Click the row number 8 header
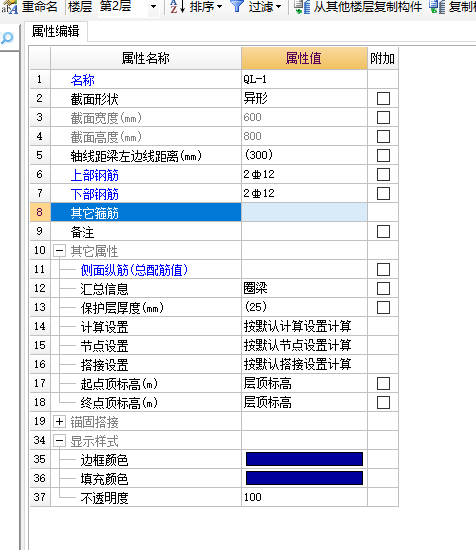 (x=40, y=212)
